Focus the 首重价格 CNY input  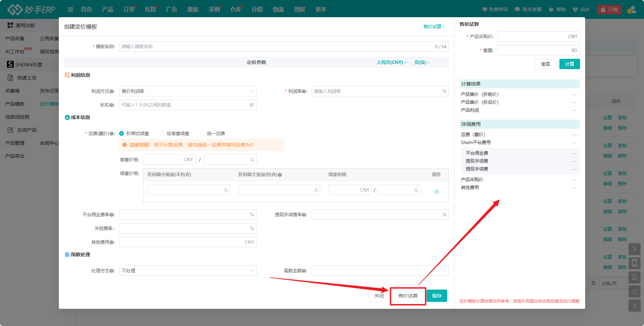coord(169,160)
